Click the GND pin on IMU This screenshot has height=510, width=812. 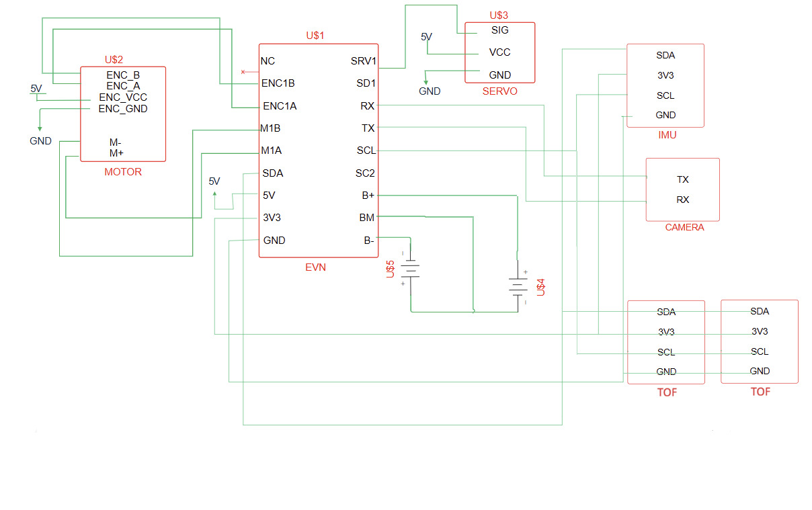point(665,116)
